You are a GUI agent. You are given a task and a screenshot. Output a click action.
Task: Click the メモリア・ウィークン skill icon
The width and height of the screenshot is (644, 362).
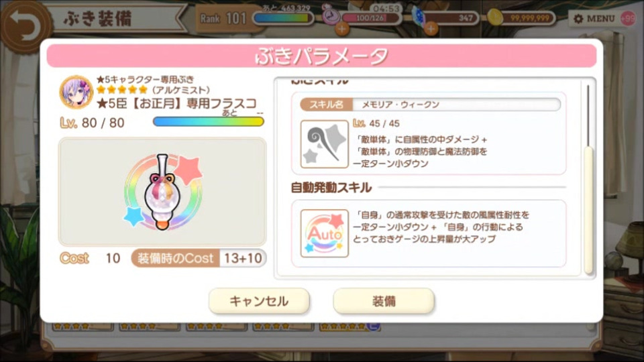[325, 144]
